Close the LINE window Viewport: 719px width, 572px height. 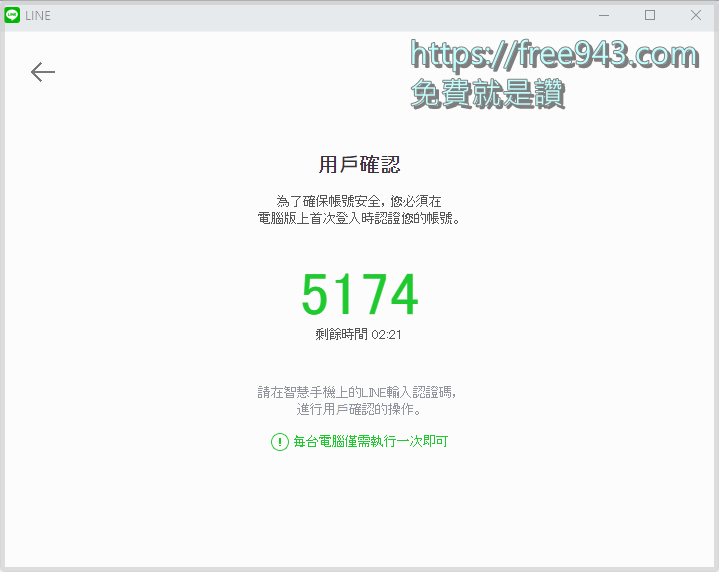pyautogui.click(x=696, y=15)
